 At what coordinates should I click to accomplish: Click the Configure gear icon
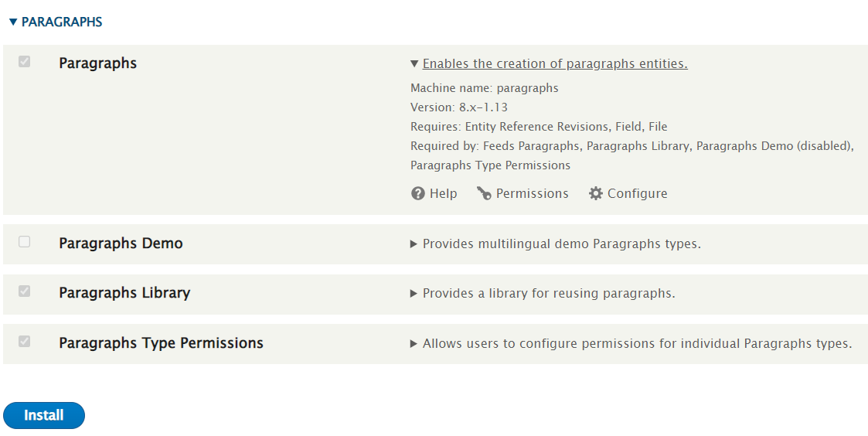click(595, 193)
